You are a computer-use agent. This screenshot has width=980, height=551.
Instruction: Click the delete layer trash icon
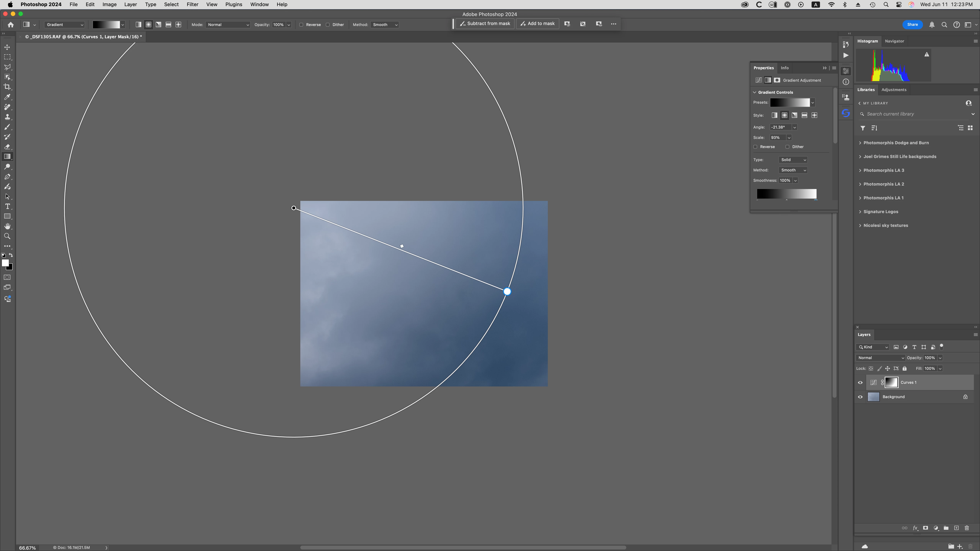[x=967, y=528]
